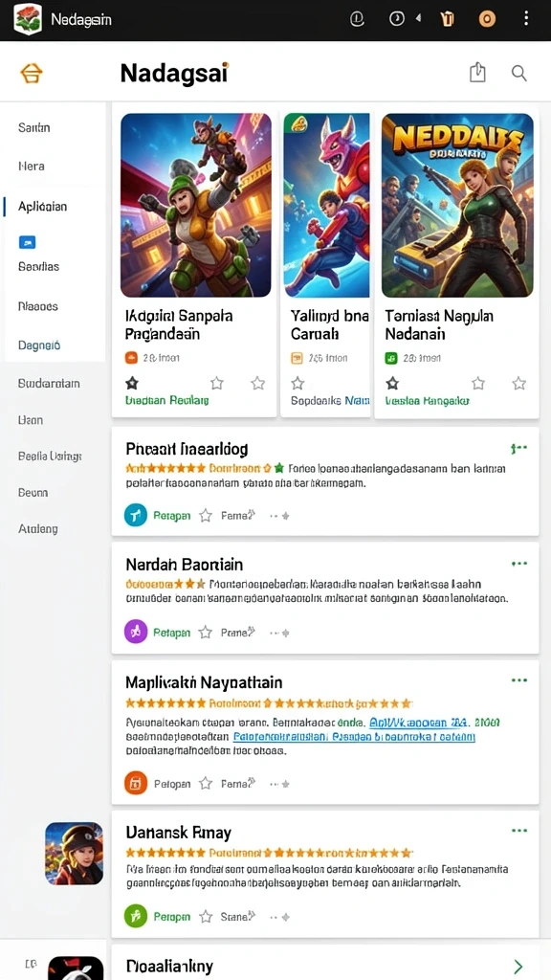Open three-dot options on Nardah Baontain card

tap(519, 564)
